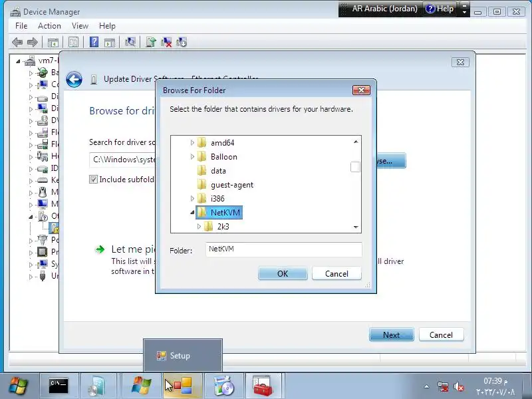Click the Folder name input field
The image size is (532, 399).
coord(284,249)
